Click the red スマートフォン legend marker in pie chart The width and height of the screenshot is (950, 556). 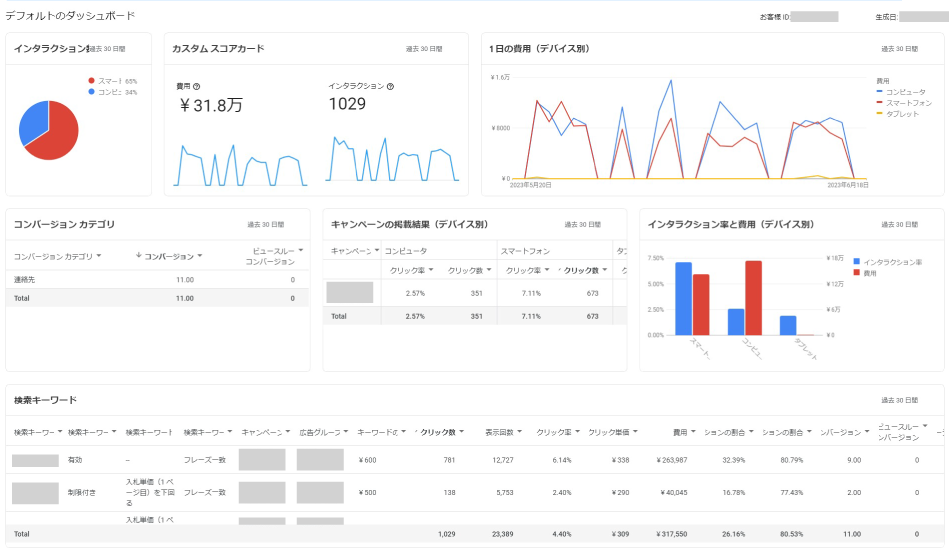pos(91,80)
